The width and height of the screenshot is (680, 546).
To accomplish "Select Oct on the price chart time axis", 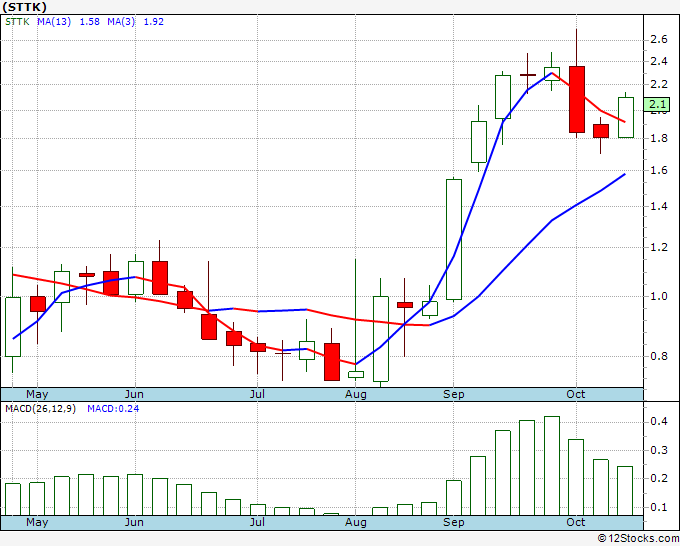I will 575,394.
